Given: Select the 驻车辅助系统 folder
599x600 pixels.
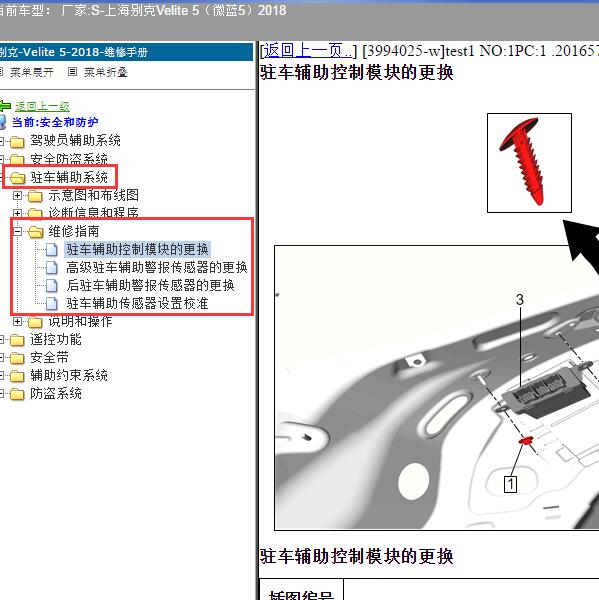Looking at the screenshot, I should pyautogui.click(x=69, y=177).
